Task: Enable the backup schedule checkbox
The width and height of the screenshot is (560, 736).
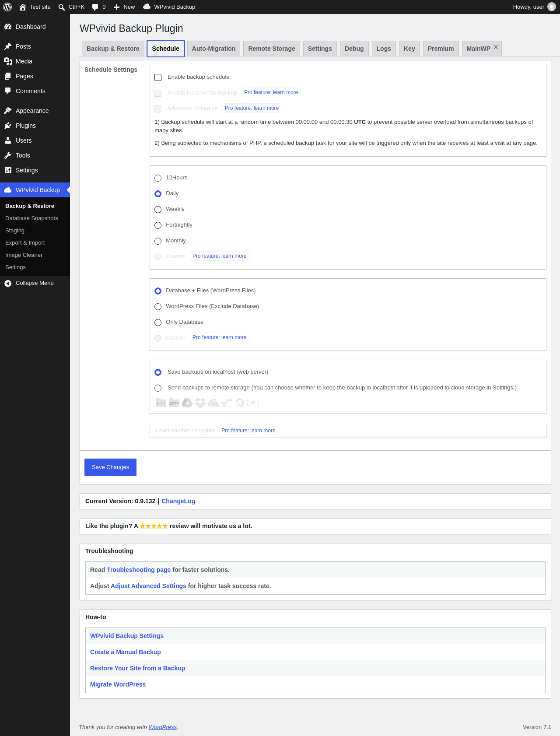Action: click(x=158, y=77)
